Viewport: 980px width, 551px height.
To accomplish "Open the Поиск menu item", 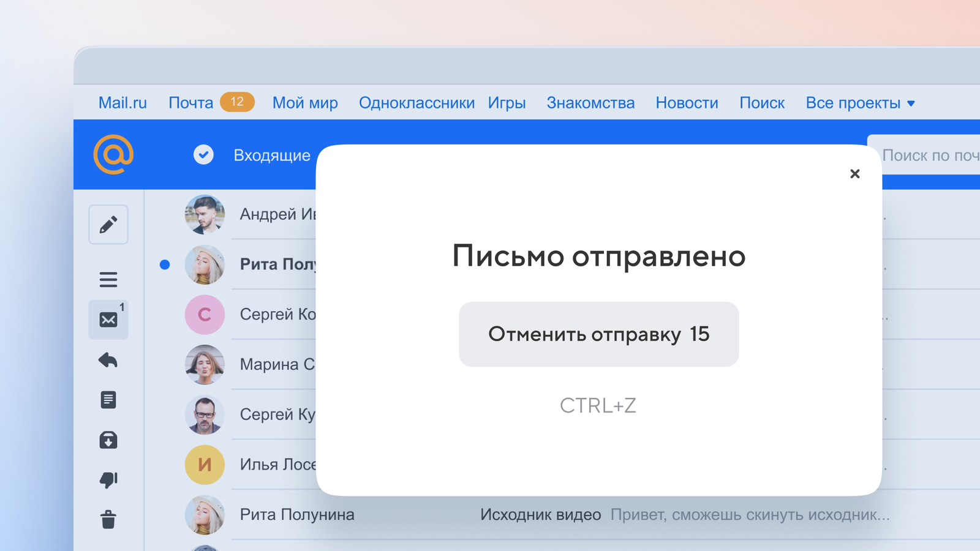I will (762, 103).
